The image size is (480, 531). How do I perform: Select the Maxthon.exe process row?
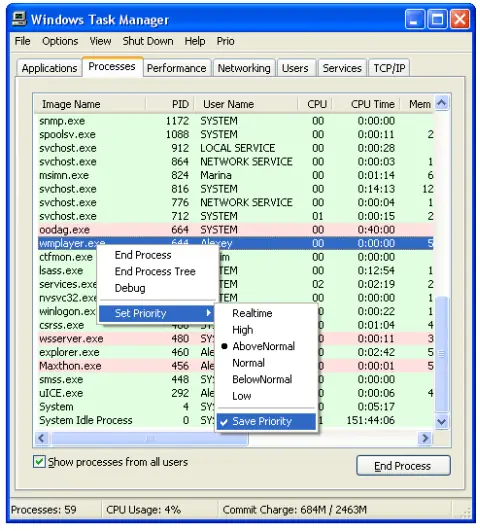236,366
